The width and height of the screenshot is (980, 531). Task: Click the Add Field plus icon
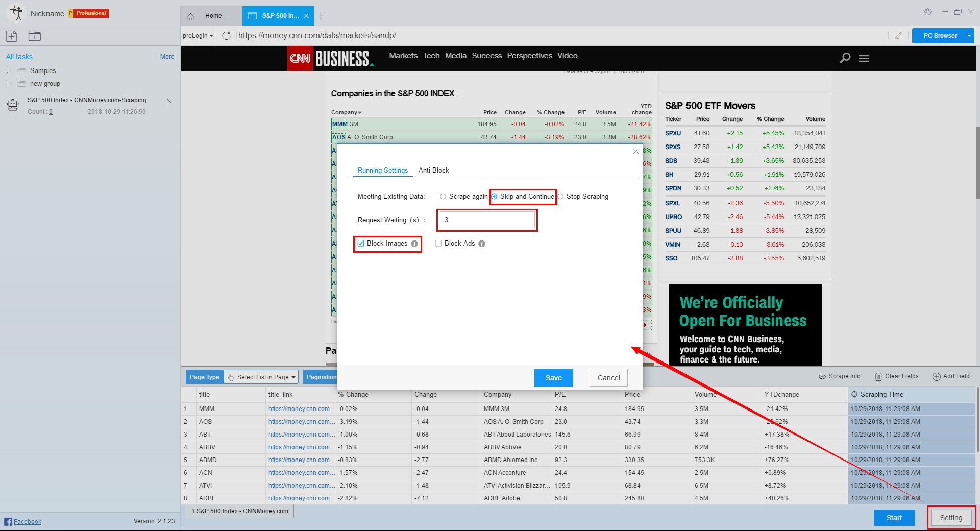[937, 377]
